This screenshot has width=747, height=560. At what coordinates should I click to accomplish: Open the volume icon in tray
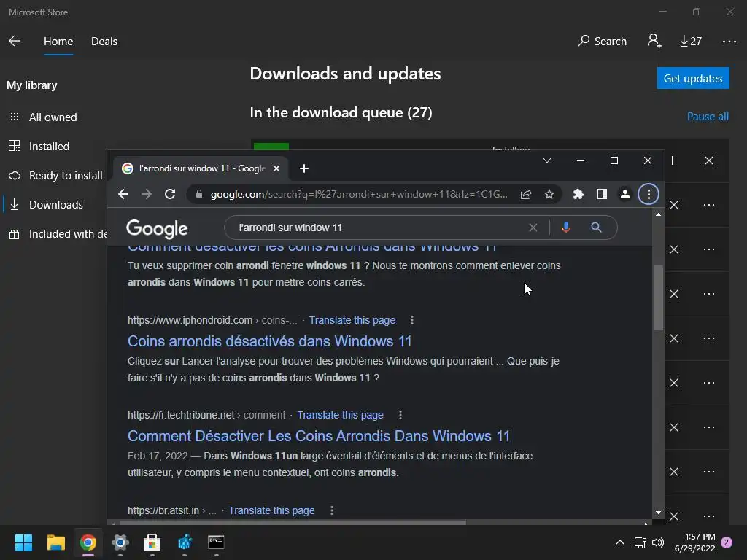pos(658,542)
